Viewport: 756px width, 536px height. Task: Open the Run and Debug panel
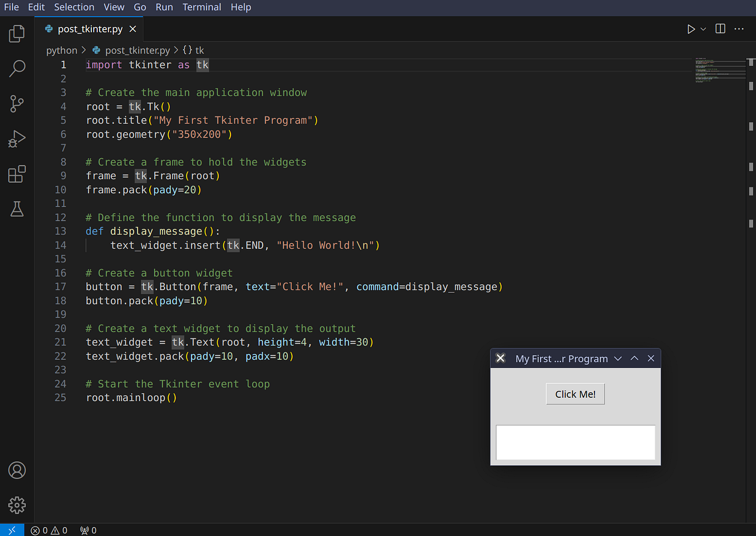[x=17, y=139]
